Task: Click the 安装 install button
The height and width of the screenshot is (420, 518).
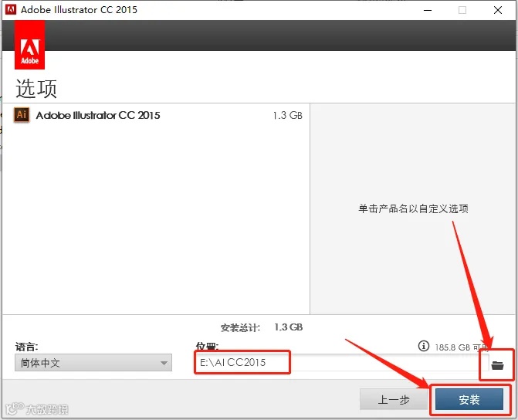Action: point(469,399)
